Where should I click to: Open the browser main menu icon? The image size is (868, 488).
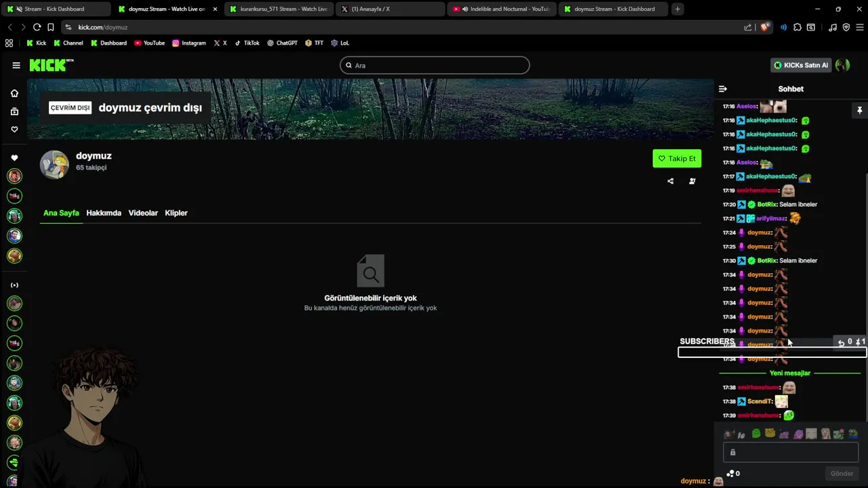pyautogui.click(x=859, y=27)
